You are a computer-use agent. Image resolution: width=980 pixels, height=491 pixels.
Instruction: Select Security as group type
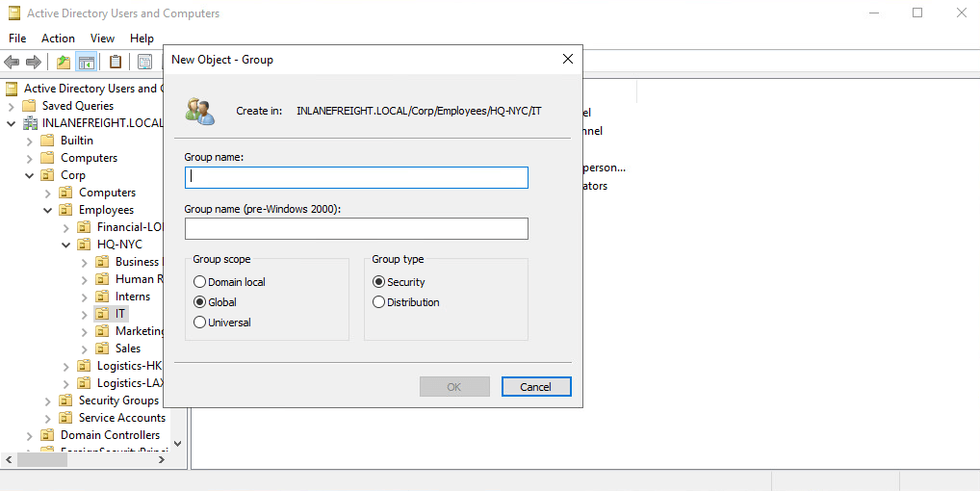[399, 282]
